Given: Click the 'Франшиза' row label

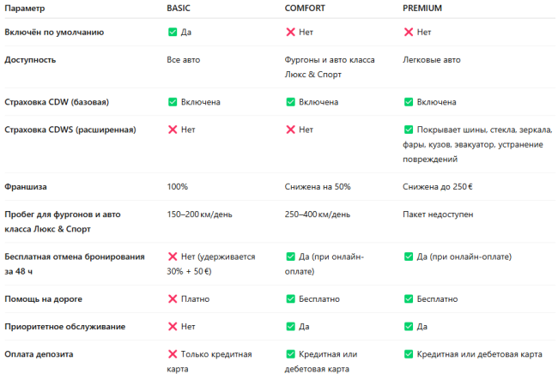Looking at the screenshot, I should (26, 187).
